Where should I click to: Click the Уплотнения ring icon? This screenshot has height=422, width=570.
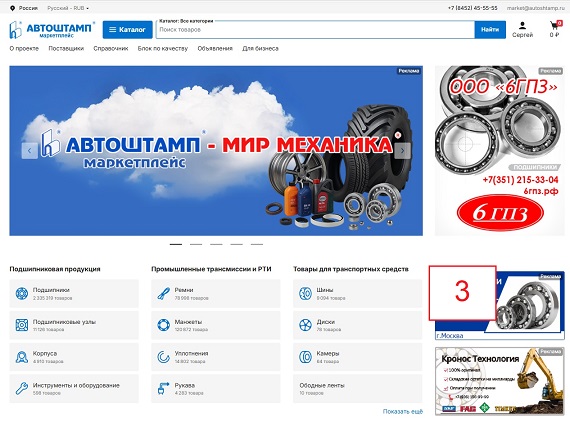point(163,357)
